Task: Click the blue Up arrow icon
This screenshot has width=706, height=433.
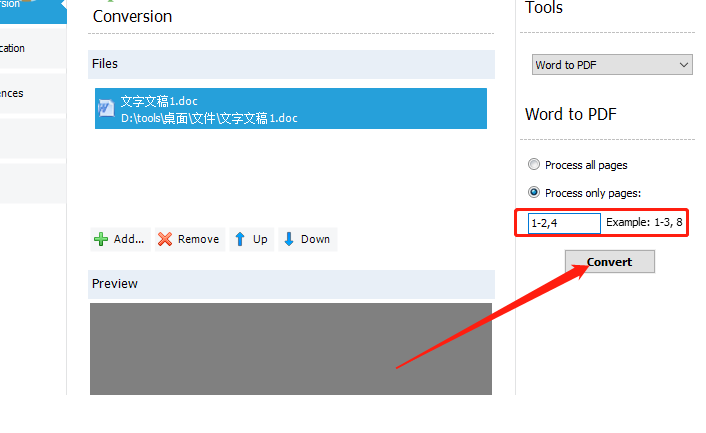Action: pos(240,239)
